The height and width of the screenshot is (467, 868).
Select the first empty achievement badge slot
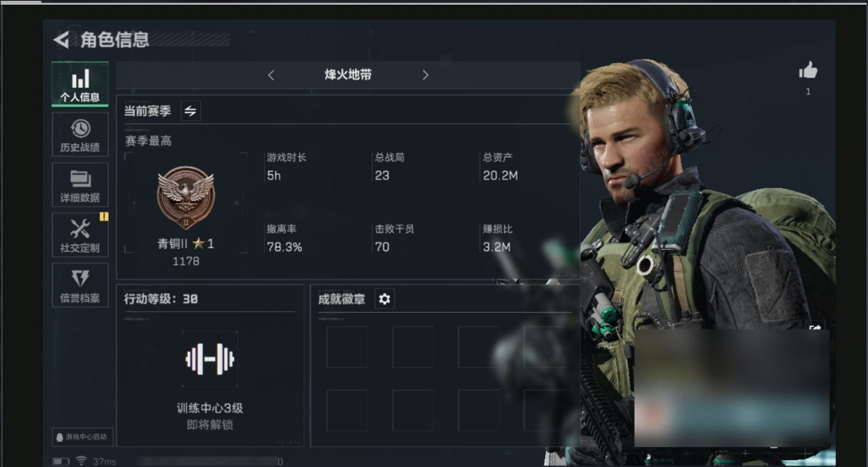[347, 347]
